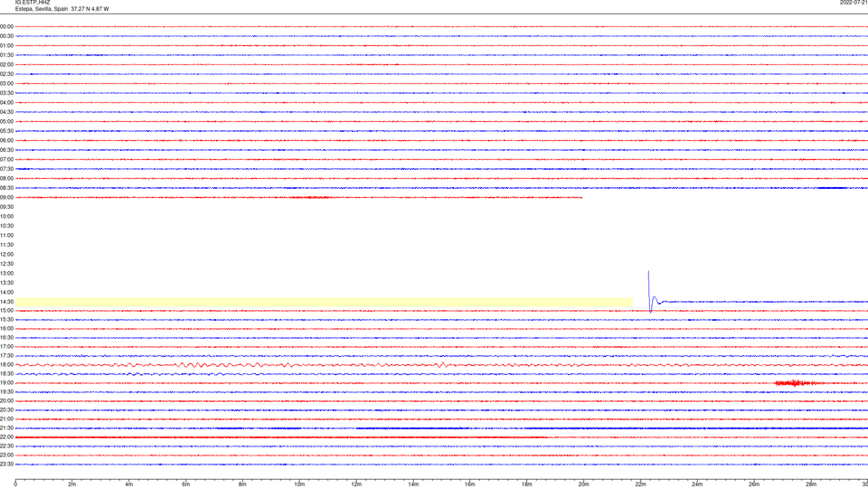
Task: Click the 22:00 time label
Action: tap(6, 437)
